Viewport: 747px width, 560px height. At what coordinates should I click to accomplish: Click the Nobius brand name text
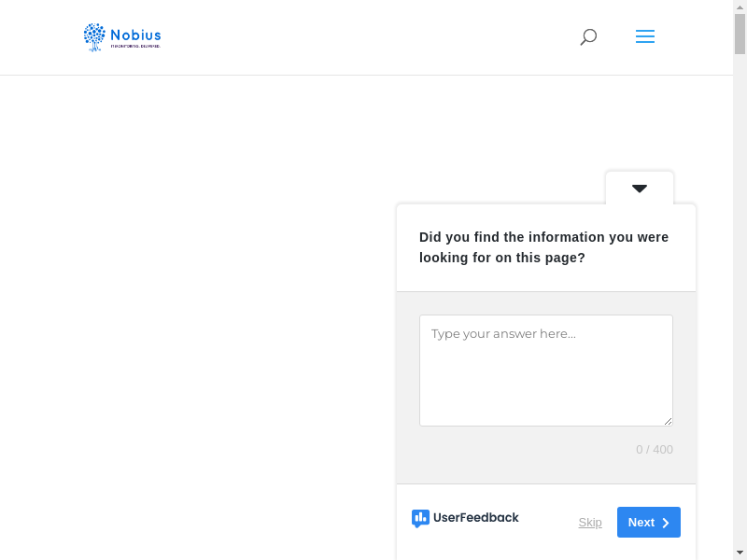135,35
